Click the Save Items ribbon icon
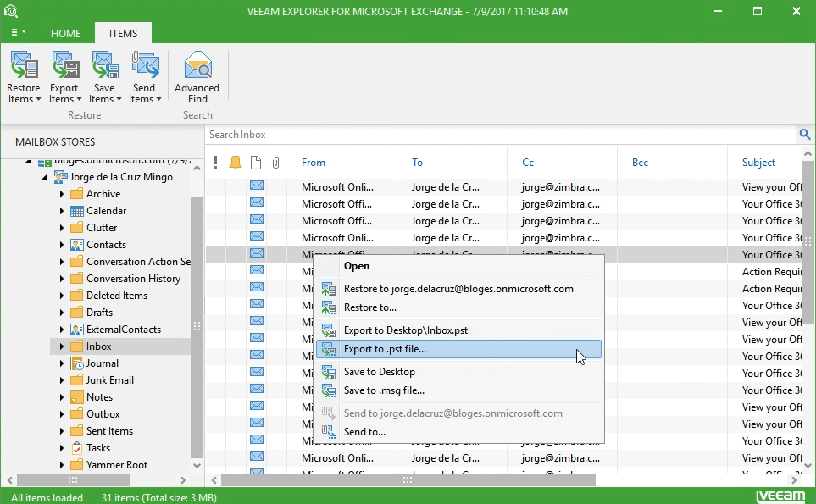816x504 pixels. tap(105, 64)
